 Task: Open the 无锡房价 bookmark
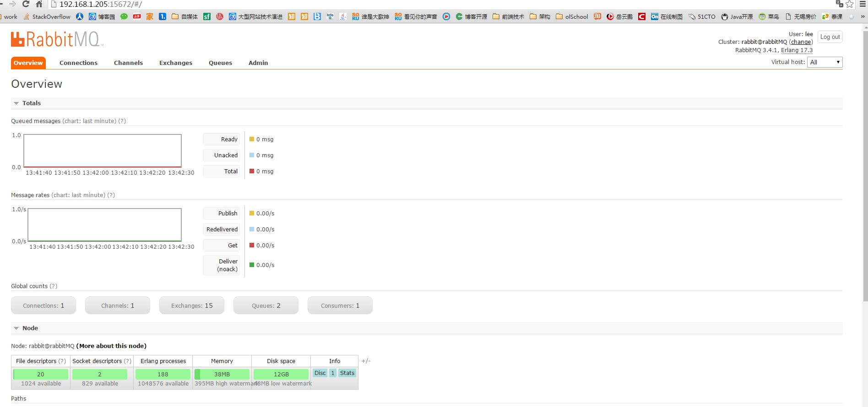pyautogui.click(x=801, y=16)
